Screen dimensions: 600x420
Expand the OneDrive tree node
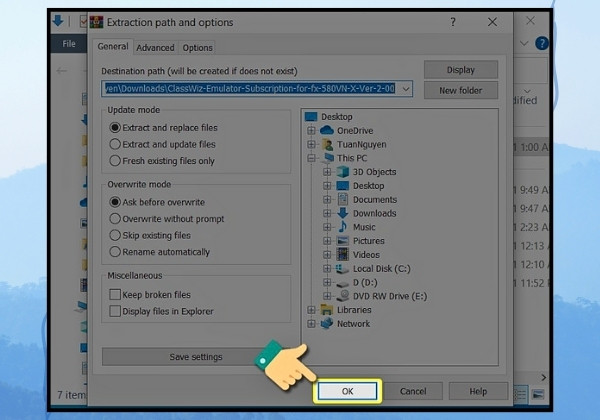pos(311,130)
